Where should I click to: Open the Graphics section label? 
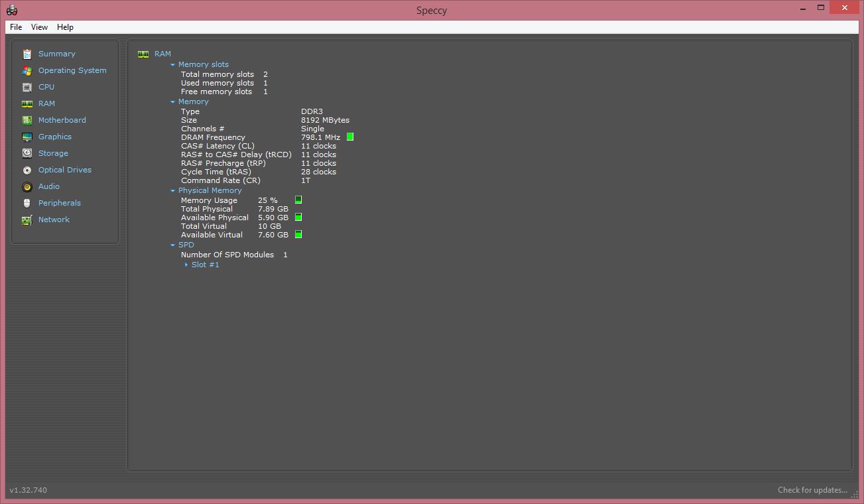54,137
